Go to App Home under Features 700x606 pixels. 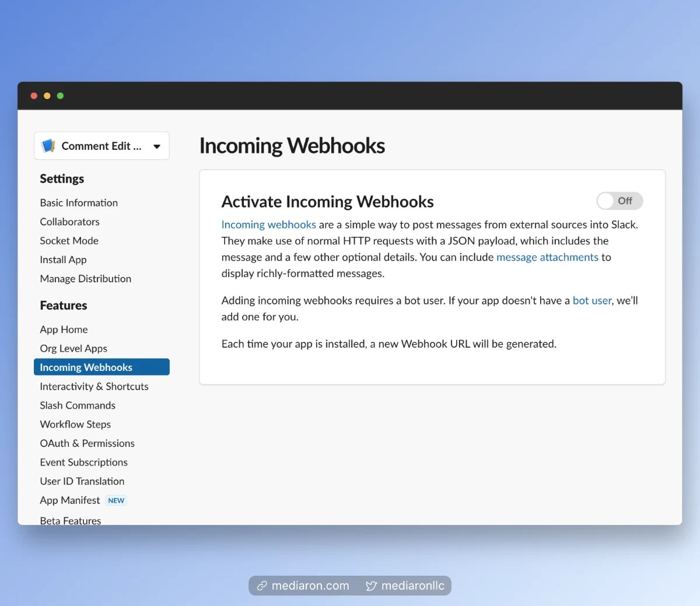pyautogui.click(x=64, y=329)
